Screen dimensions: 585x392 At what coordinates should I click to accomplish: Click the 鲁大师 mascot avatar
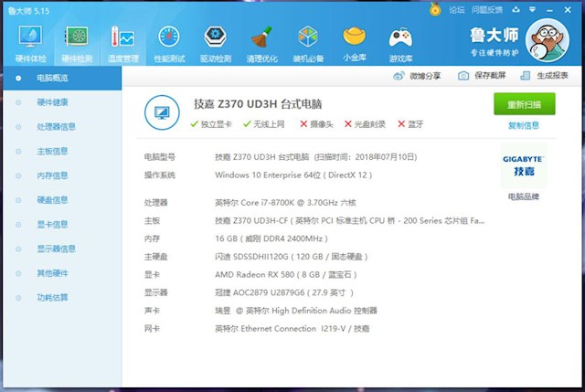point(548,40)
